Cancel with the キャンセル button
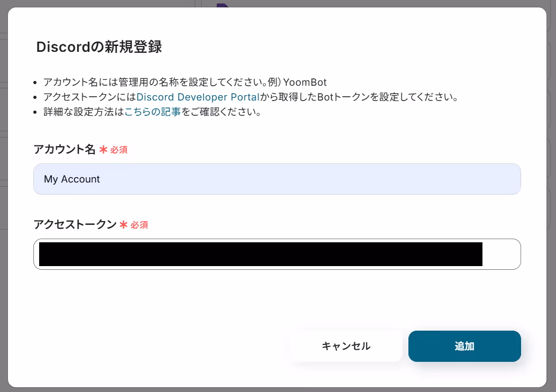 346,346
